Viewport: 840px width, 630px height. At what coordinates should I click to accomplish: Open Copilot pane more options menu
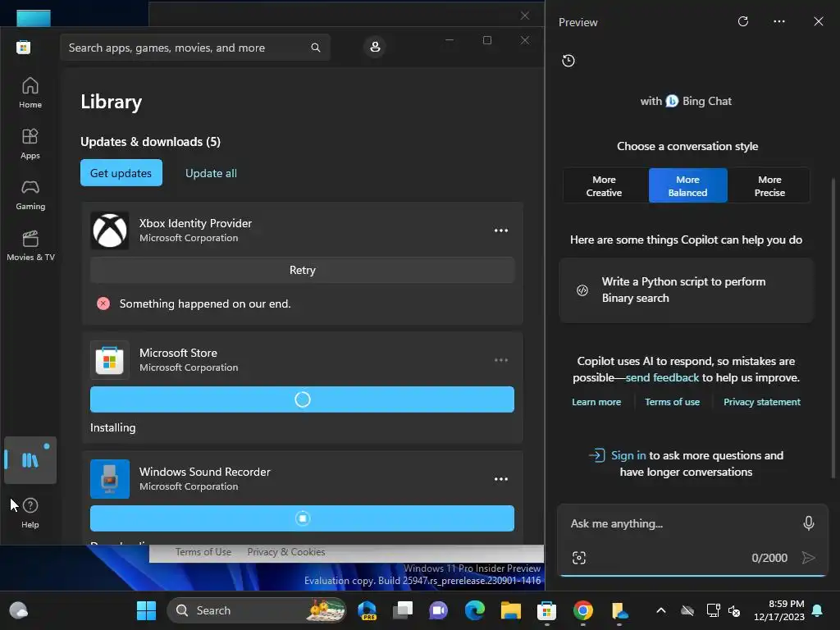pyautogui.click(x=779, y=21)
